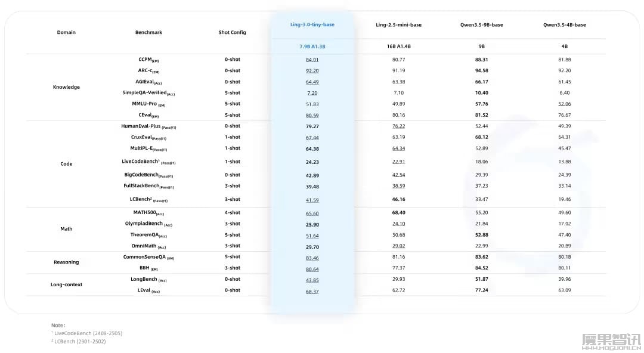Click the Ling-3.0-tiny-base column header
The width and height of the screenshot is (644, 353).
point(312,24)
